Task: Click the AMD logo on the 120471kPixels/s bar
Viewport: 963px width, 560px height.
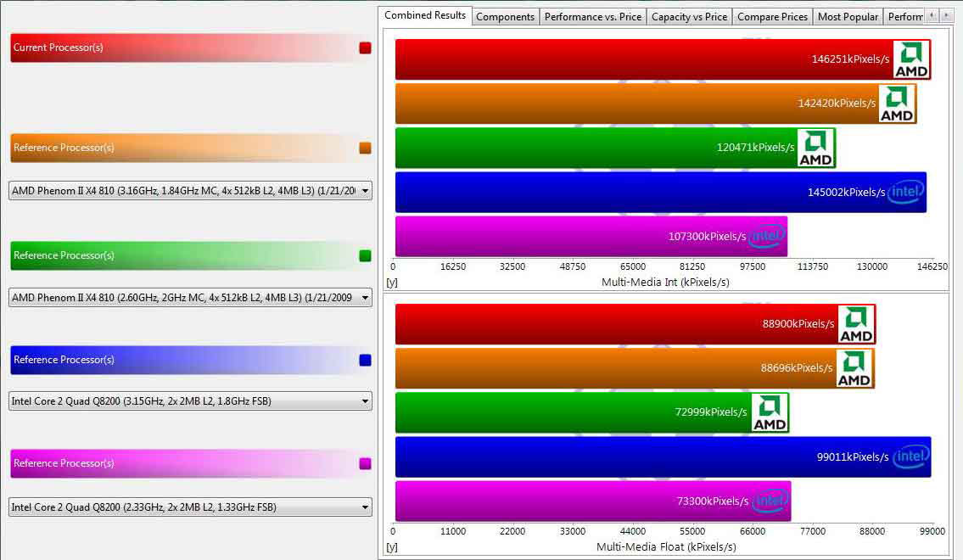Action: [815, 148]
